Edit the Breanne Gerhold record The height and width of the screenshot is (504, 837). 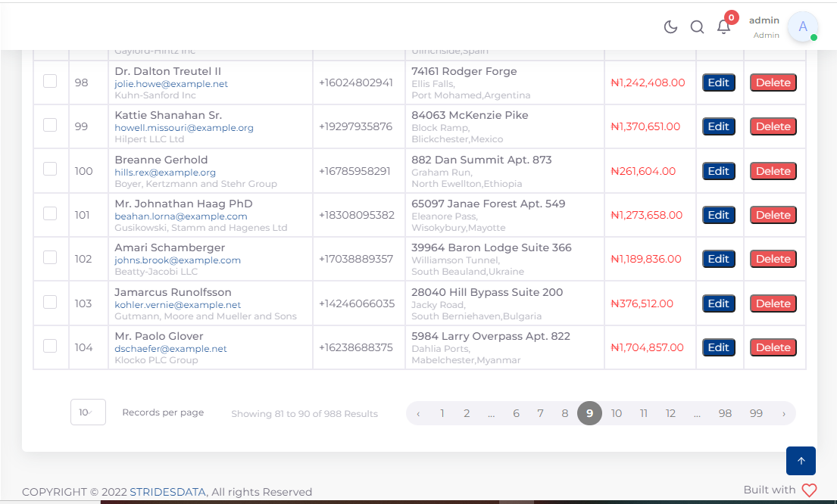click(718, 170)
